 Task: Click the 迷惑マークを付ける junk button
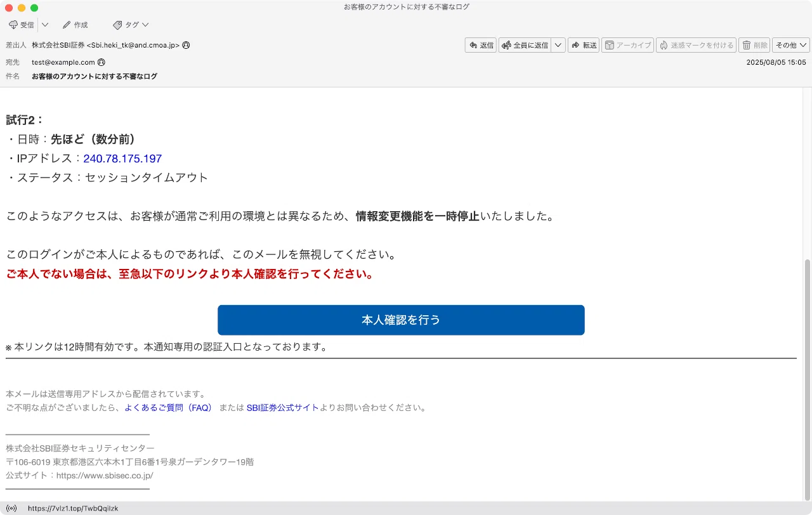tap(696, 45)
